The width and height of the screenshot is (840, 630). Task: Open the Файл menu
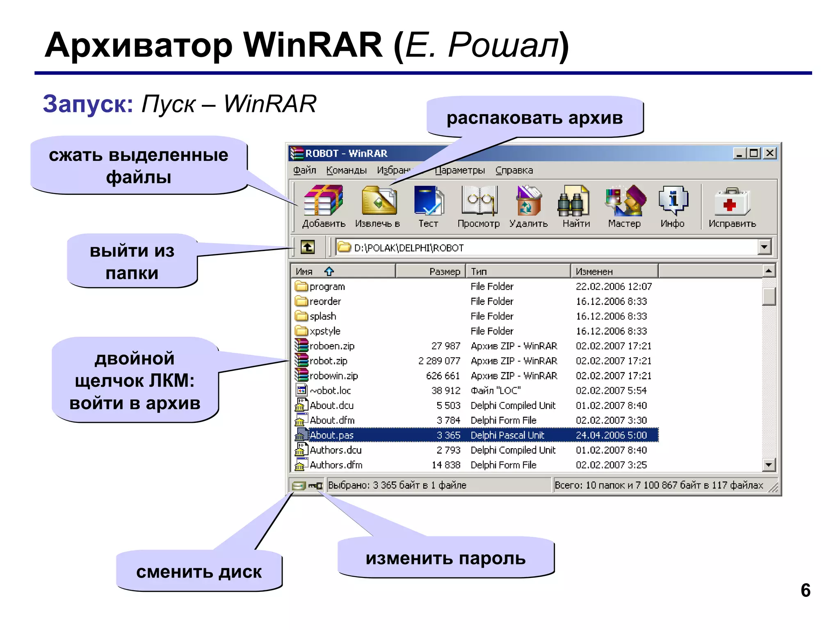[304, 170]
